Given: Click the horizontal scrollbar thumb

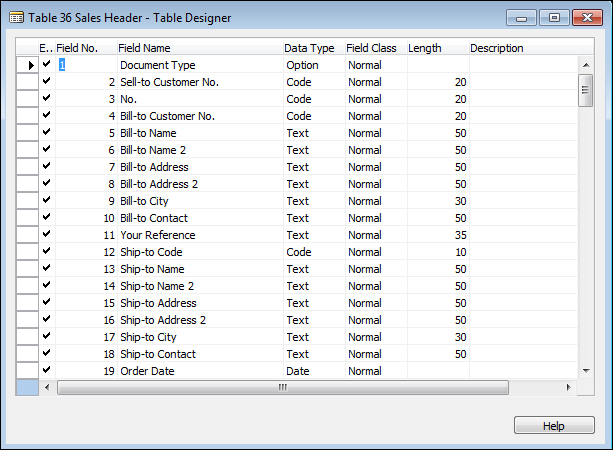Looking at the screenshot, I should pos(283,387).
